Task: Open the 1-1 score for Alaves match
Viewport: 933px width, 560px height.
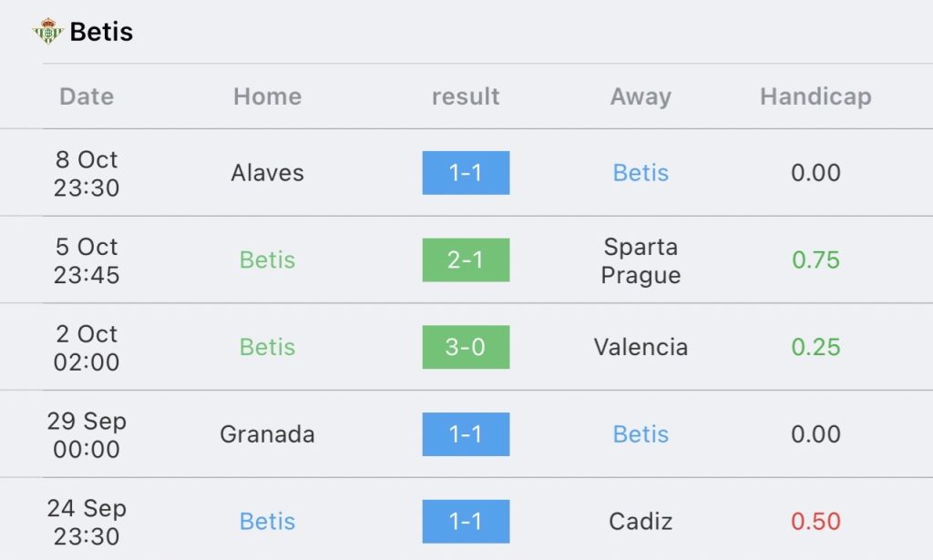Action: click(x=466, y=173)
